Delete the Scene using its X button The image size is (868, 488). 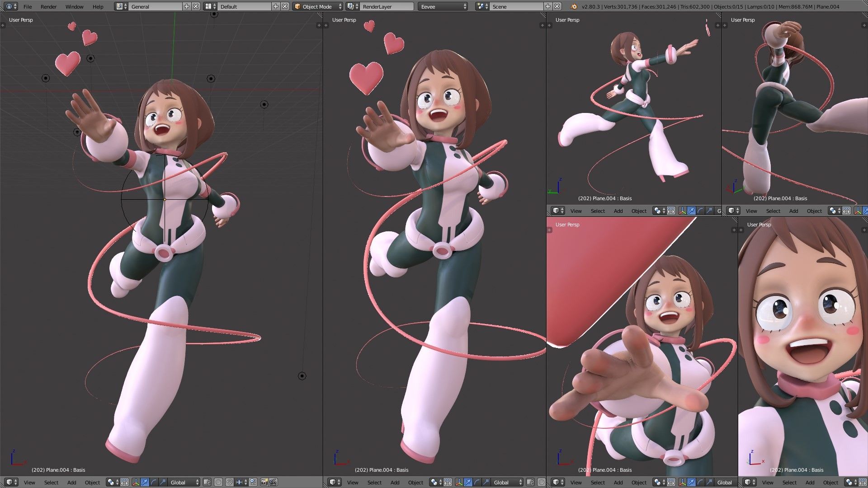[557, 6]
